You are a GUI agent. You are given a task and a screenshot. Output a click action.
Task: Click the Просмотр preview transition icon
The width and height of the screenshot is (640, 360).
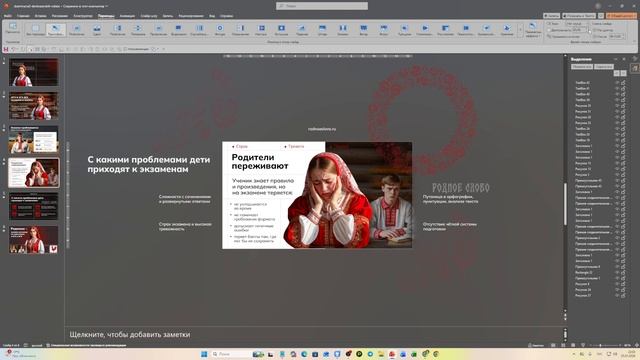point(13,28)
